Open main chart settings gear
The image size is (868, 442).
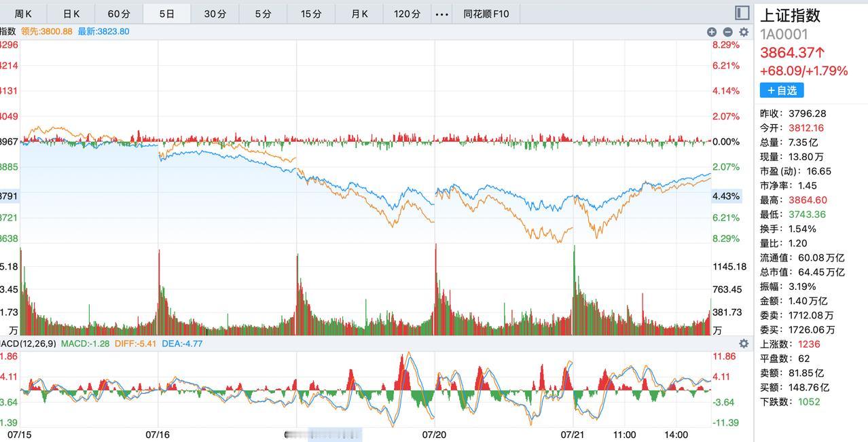click(x=744, y=32)
